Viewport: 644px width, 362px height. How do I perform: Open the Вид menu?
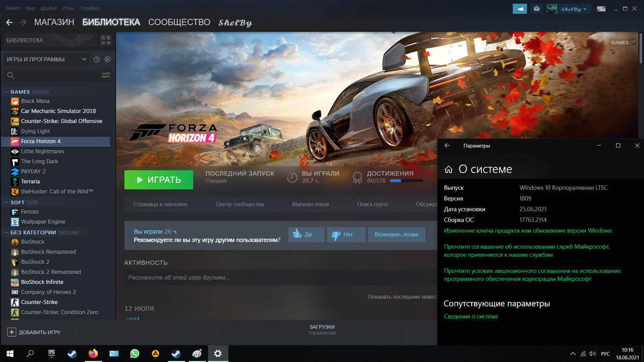(31, 9)
